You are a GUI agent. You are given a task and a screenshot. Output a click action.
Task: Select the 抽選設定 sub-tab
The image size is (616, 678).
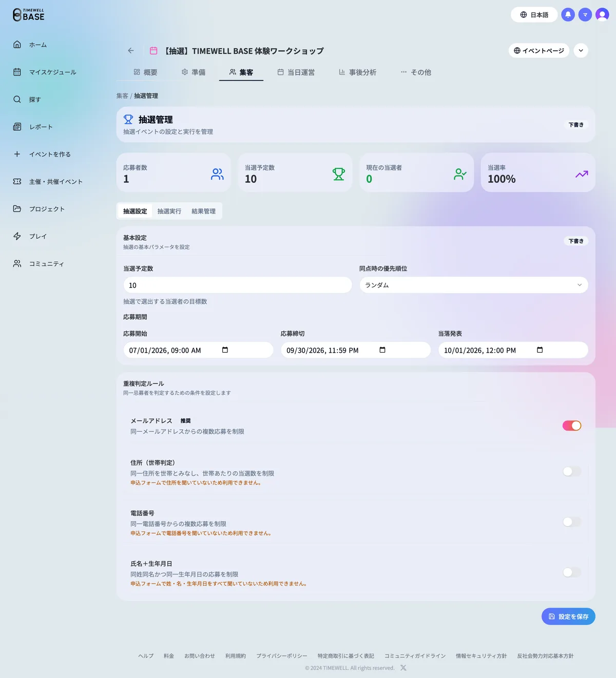135,211
